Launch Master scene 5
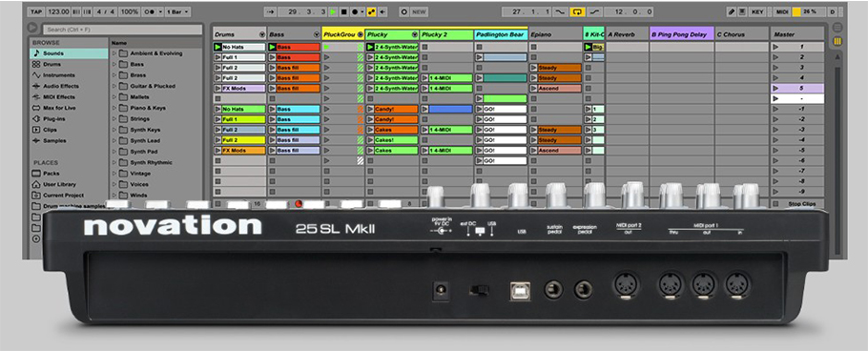 [x=775, y=88]
